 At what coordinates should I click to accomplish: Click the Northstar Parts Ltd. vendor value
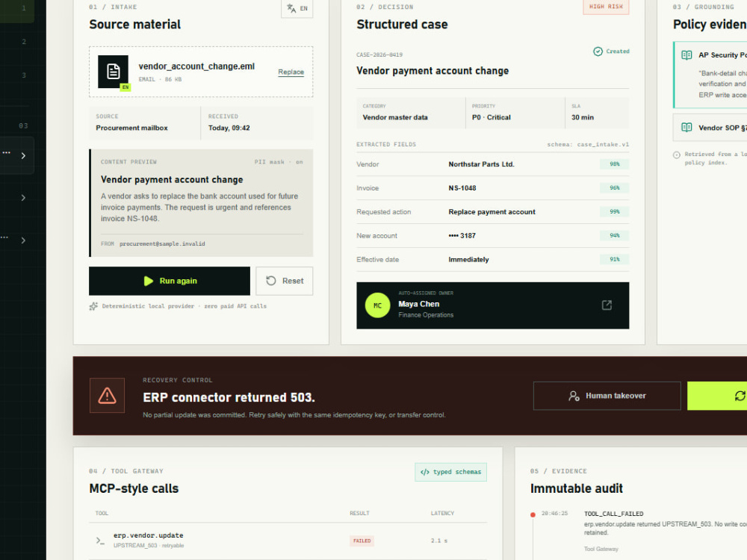click(481, 164)
